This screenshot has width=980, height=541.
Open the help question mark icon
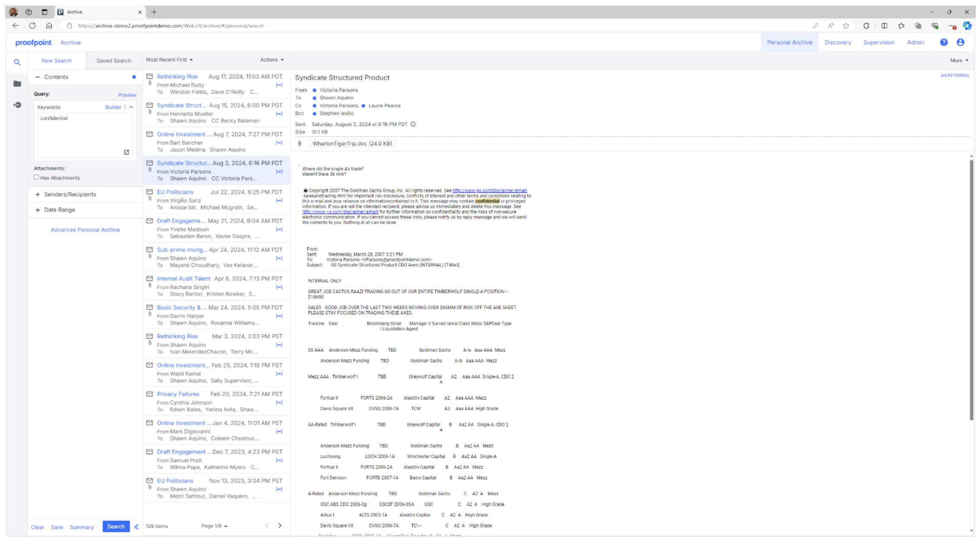[x=944, y=42]
